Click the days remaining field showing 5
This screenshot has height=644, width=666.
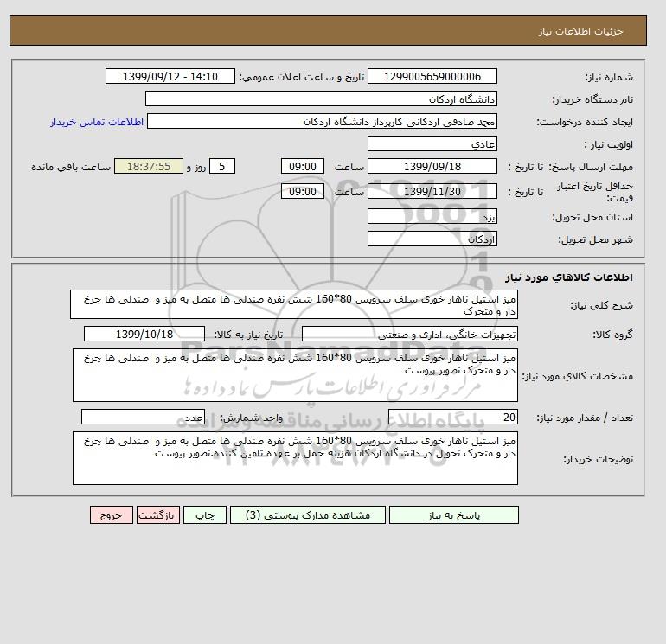coord(221,167)
